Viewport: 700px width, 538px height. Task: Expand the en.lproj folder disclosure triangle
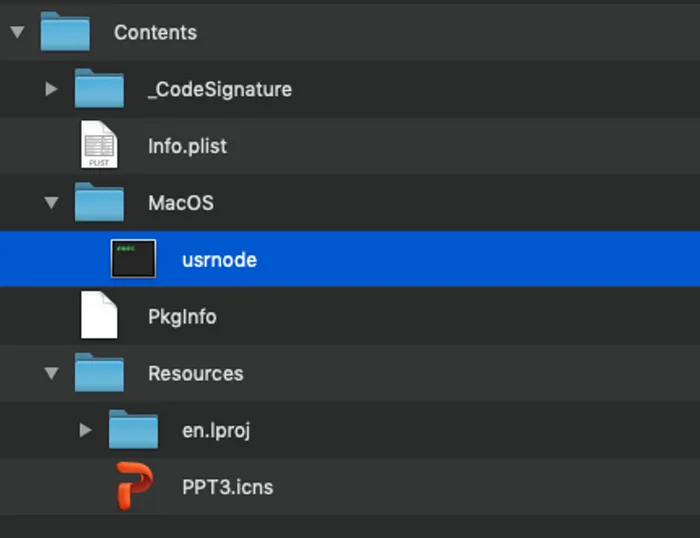(85, 431)
